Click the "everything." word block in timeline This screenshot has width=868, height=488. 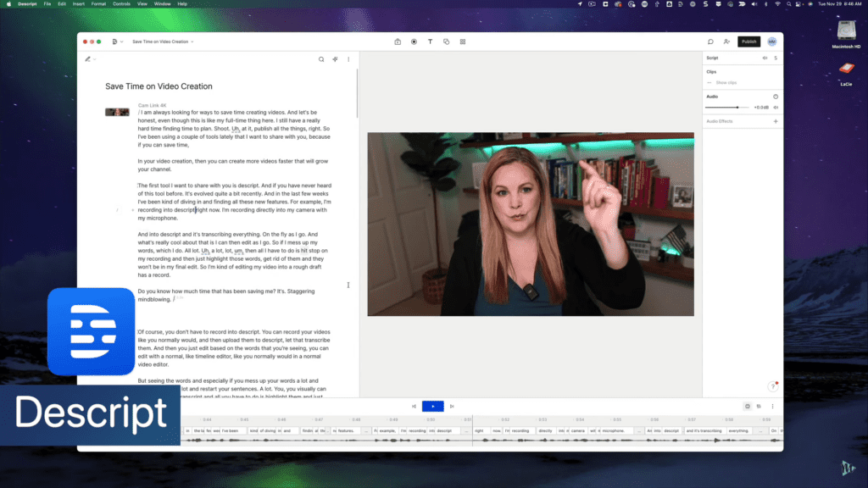pyautogui.click(x=738, y=430)
